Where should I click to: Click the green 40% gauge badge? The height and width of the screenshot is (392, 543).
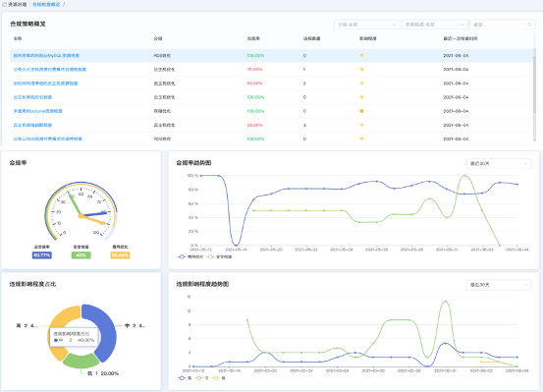click(x=81, y=255)
